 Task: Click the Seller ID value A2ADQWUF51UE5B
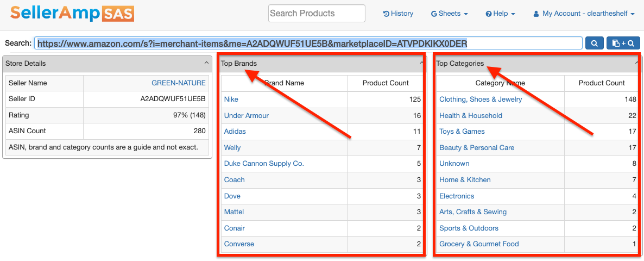click(173, 99)
